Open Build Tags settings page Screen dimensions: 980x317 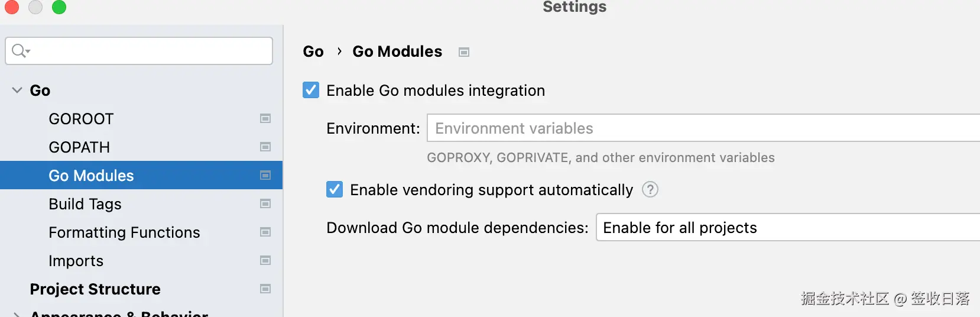coord(85,204)
